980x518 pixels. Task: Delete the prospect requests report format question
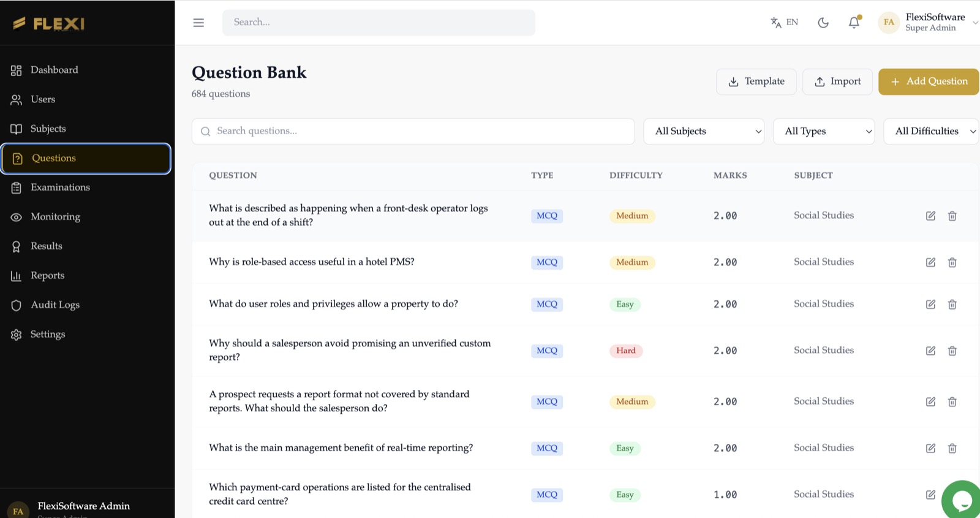pyautogui.click(x=952, y=402)
